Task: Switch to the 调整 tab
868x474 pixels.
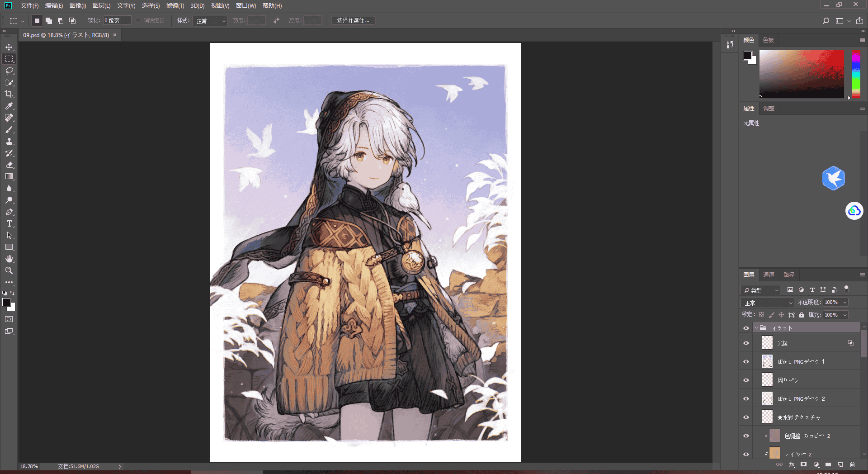Action: [x=769, y=109]
